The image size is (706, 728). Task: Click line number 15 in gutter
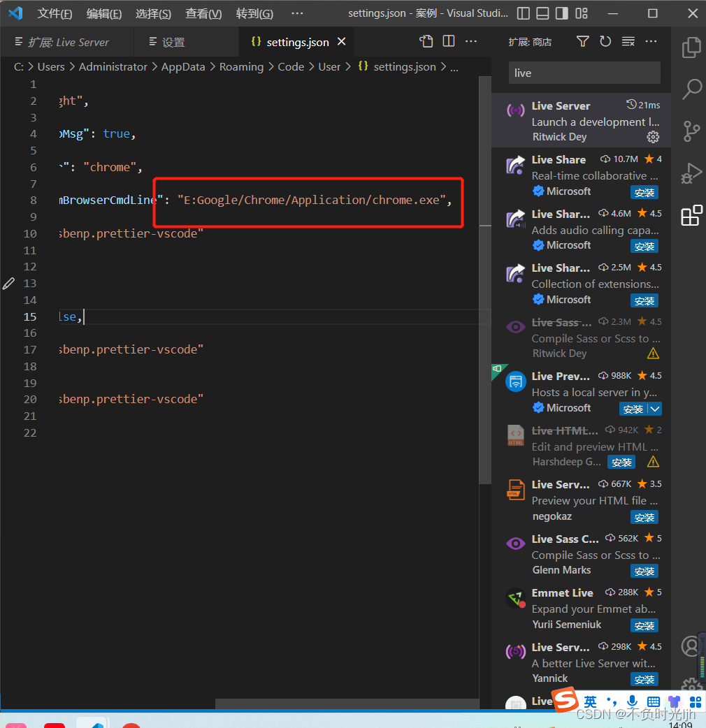pyautogui.click(x=30, y=316)
